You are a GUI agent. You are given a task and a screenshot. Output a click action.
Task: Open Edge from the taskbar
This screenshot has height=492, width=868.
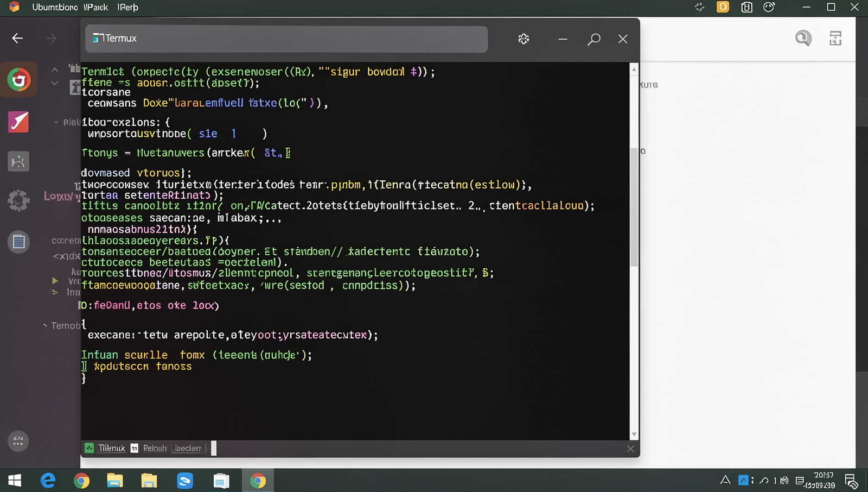[48, 481]
